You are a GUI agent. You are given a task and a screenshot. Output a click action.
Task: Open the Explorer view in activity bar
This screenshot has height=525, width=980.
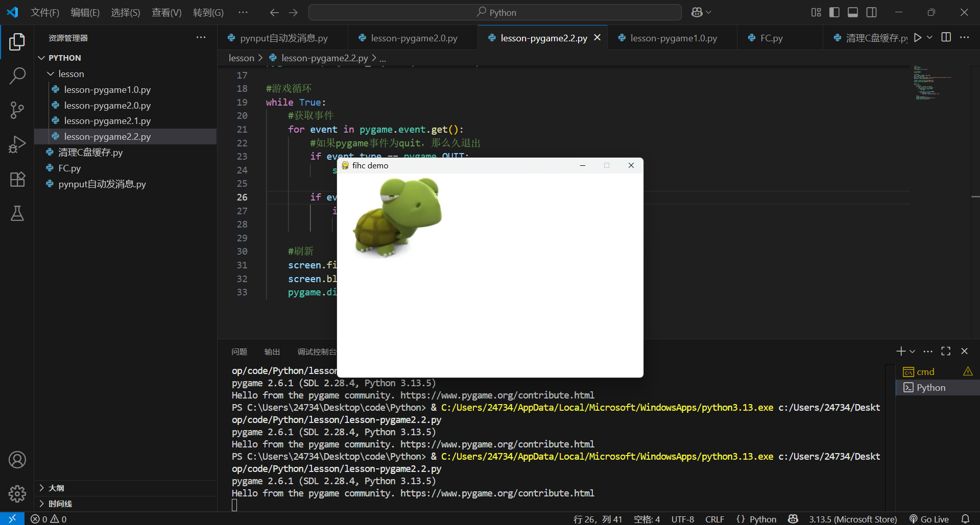pyautogui.click(x=17, y=42)
